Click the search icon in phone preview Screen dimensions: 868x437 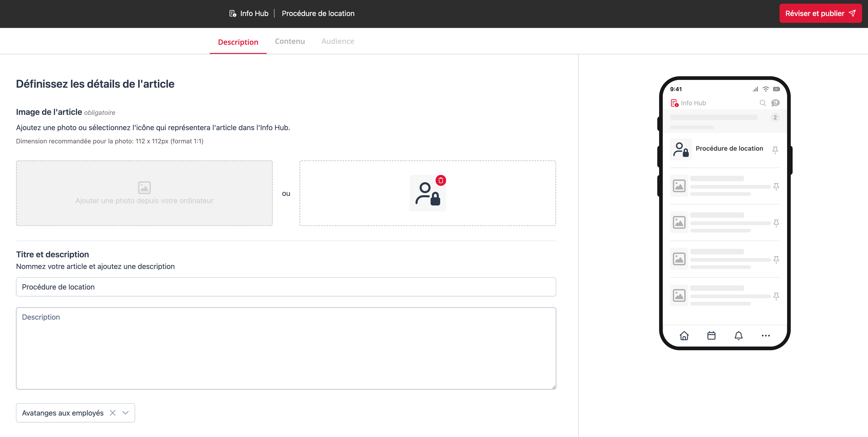pos(763,103)
